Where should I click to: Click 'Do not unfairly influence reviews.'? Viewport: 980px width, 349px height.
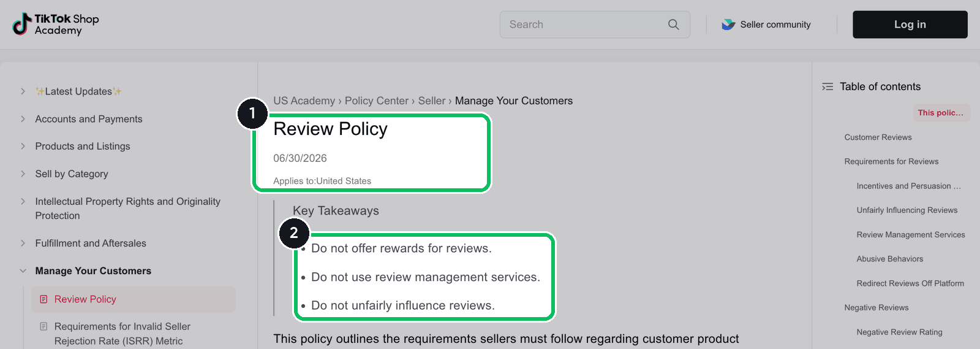click(403, 305)
